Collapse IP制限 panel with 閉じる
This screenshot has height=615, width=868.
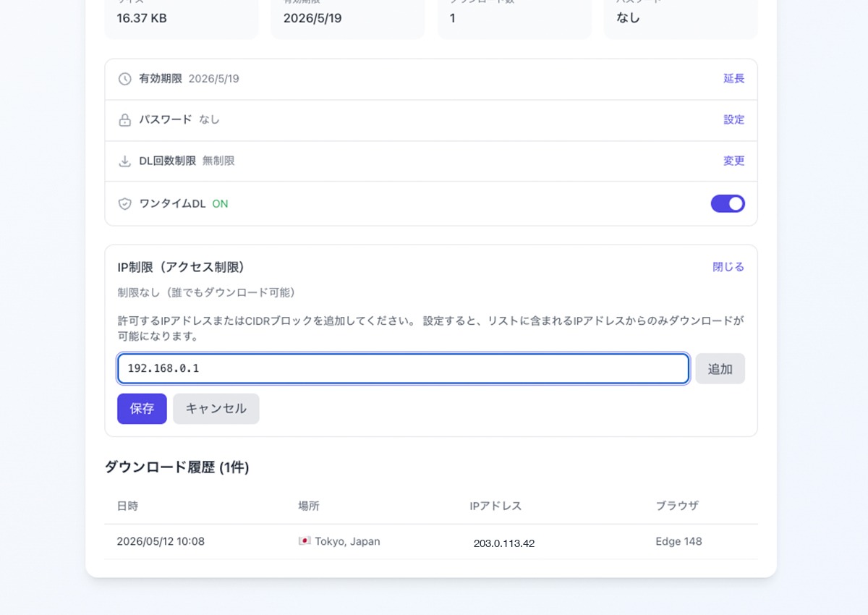coord(728,267)
